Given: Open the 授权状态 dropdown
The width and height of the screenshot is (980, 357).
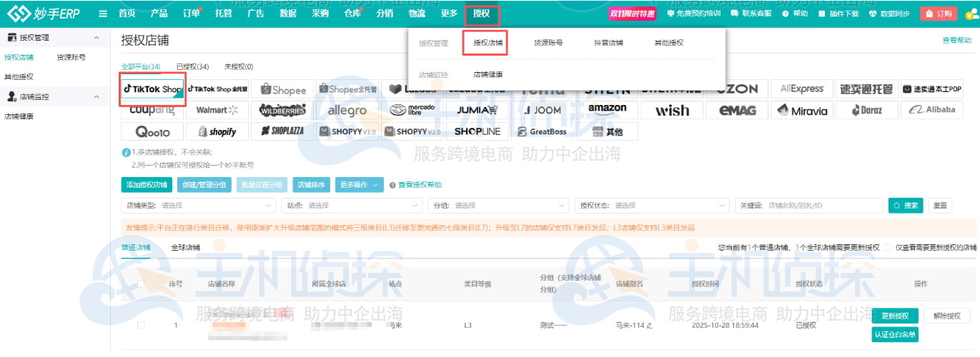Looking at the screenshot, I should click(x=651, y=206).
